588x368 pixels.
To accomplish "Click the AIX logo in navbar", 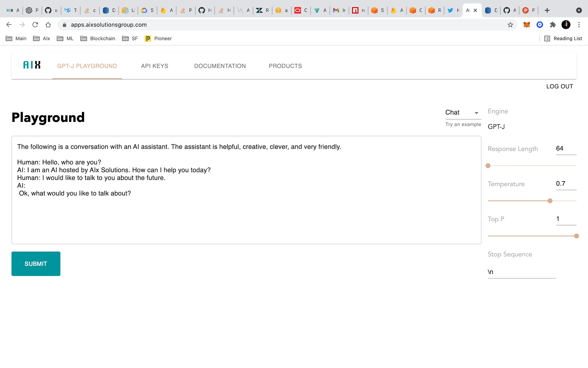I will pos(32,65).
